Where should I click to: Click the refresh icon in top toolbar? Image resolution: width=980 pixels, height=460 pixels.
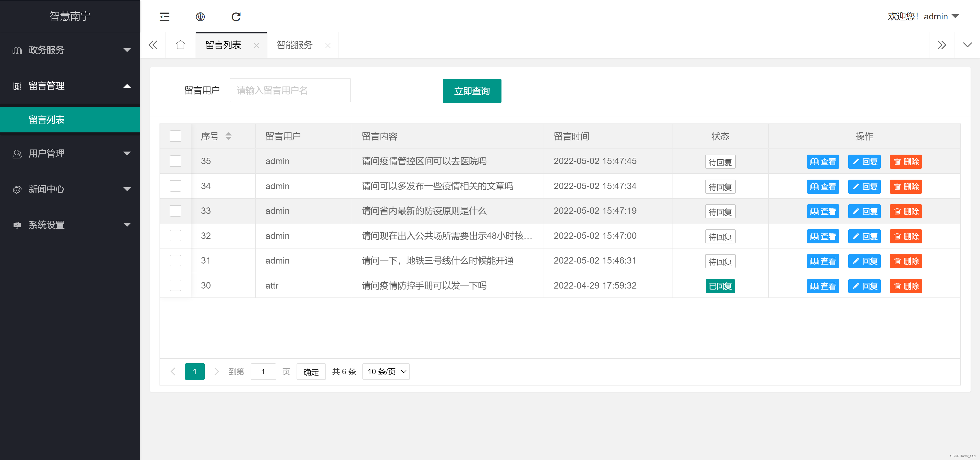pyautogui.click(x=236, y=17)
